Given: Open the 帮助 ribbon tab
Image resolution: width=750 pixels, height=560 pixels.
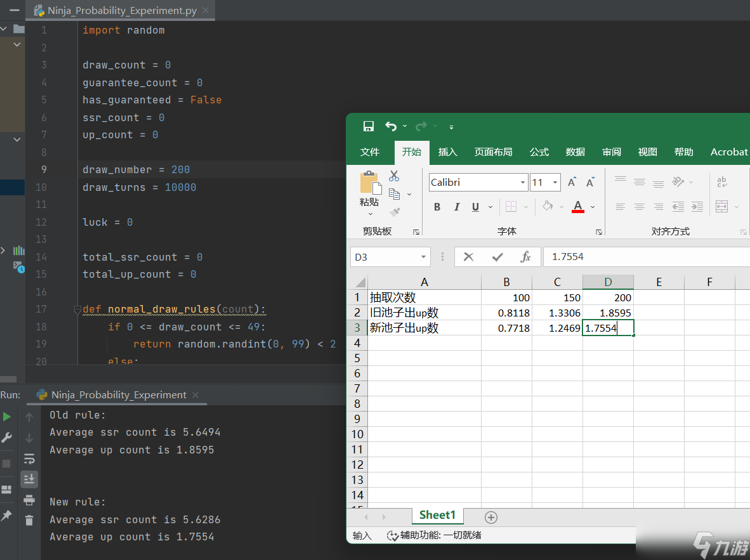Looking at the screenshot, I should click(683, 152).
